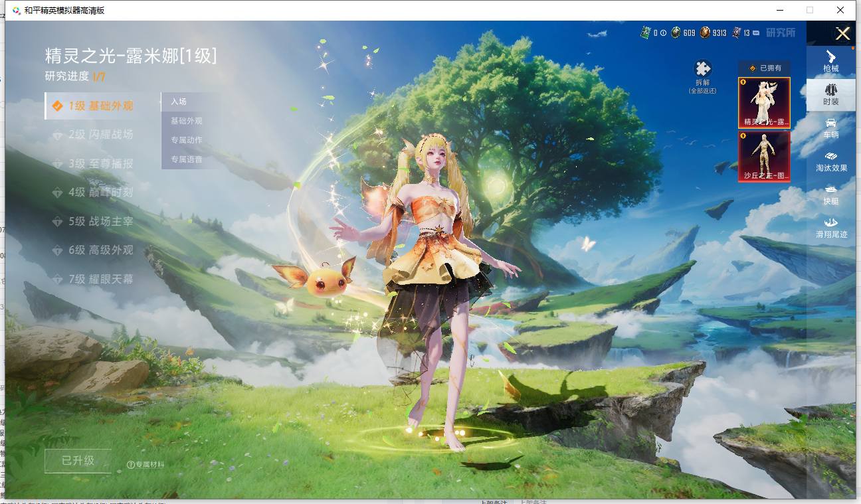861x504 pixels.
Task: Select the 时装 outfits category
Action: (831, 94)
